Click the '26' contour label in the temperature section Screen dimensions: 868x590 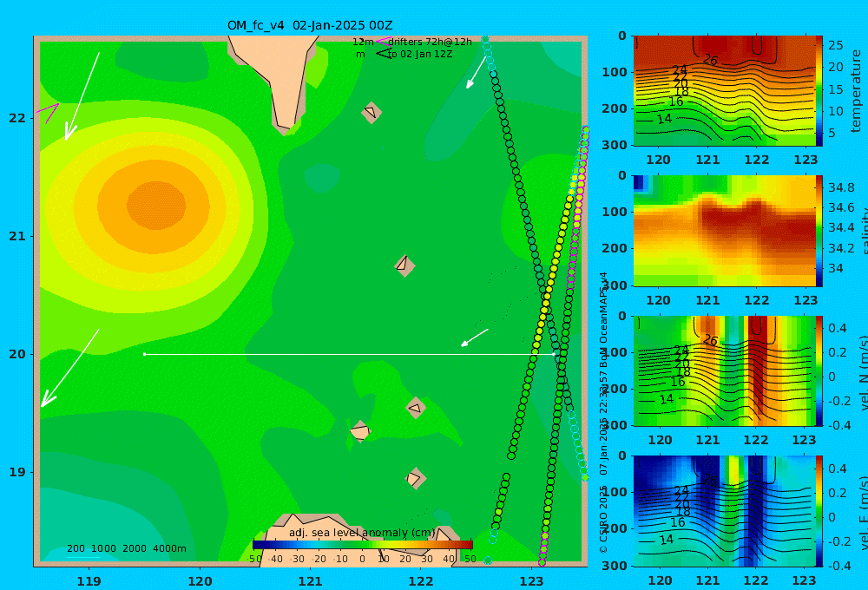(x=710, y=59)
